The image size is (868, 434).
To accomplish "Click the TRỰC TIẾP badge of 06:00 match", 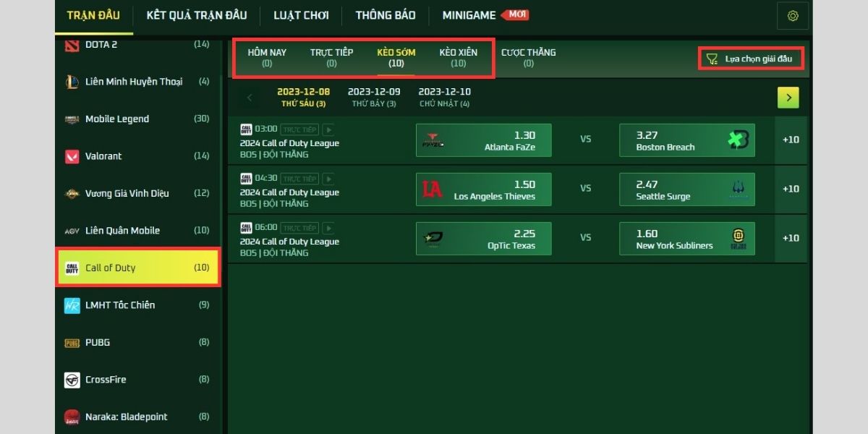I will click(x=299, y=228).
